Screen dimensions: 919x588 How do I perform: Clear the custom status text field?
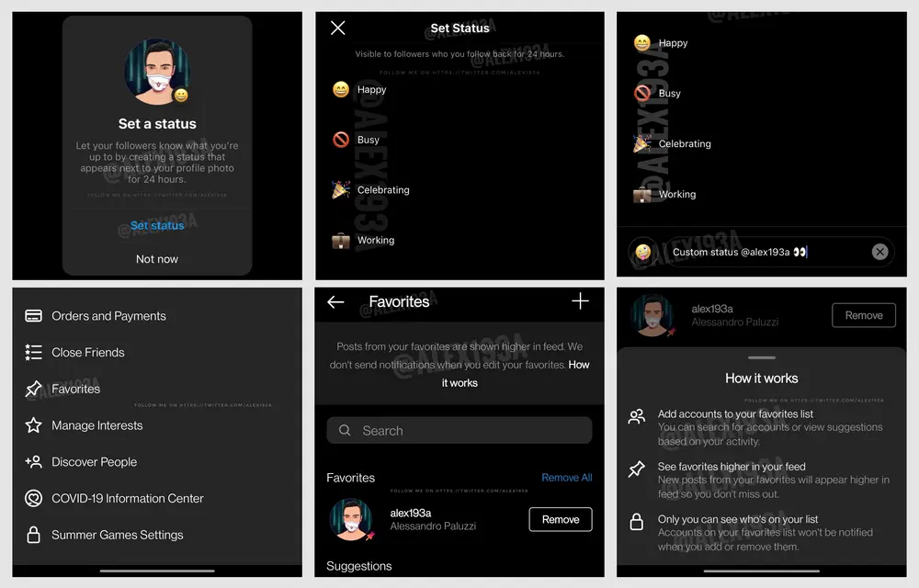click(879, 252)
